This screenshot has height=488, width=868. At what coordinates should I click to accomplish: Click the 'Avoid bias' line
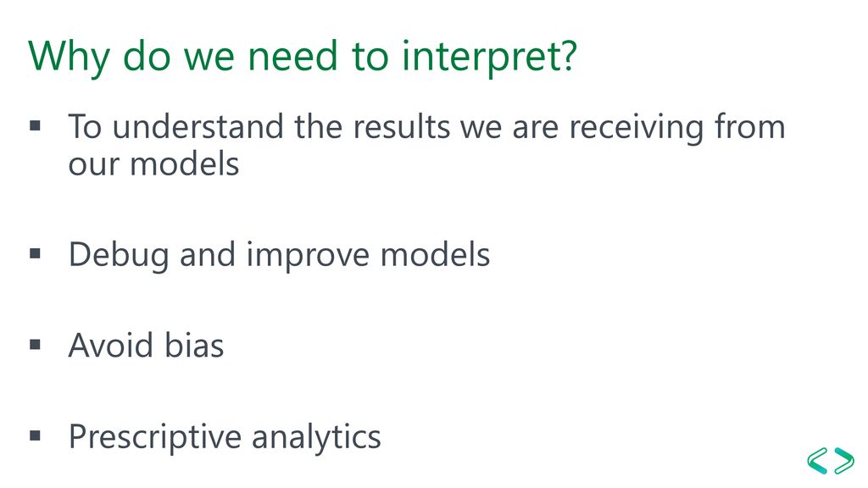[146, 346]
